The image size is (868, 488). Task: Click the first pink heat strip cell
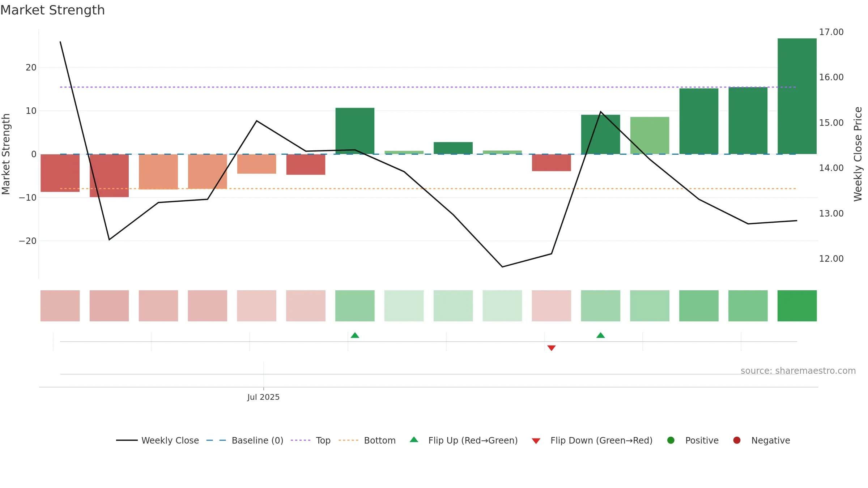(60, 306)
